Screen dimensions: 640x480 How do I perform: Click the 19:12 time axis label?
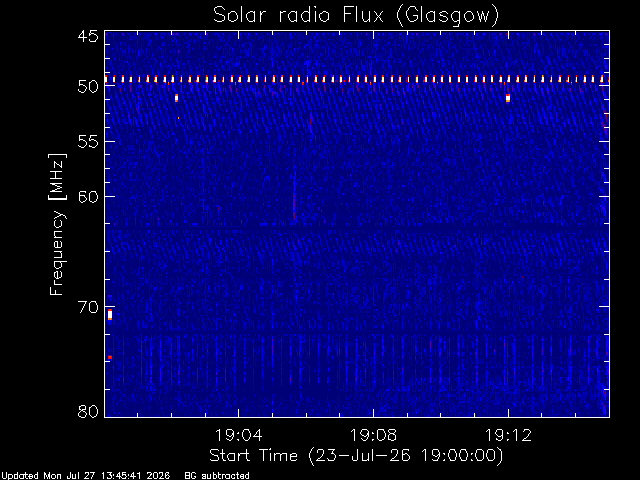click(x=508, y=435)
